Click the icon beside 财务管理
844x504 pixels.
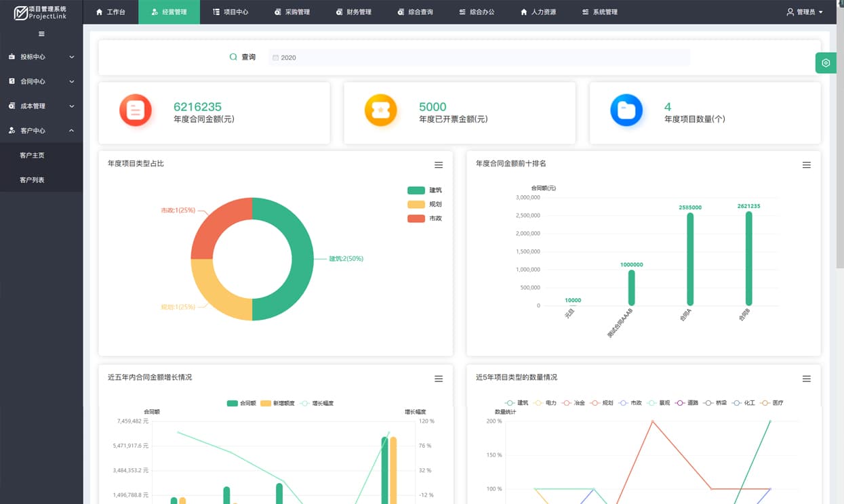pos(339,12)
